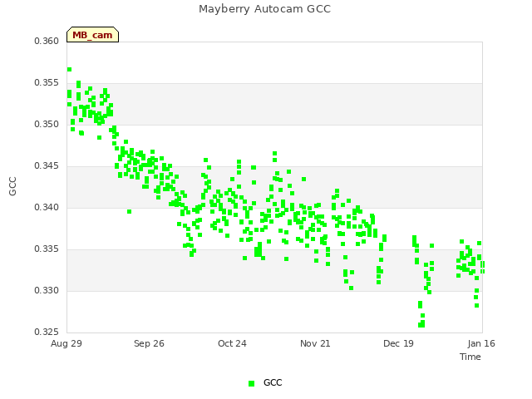Click the Jan 16 x-axis date label
The width and height of the screenshot is (532, 399).
tap(481, 343)
